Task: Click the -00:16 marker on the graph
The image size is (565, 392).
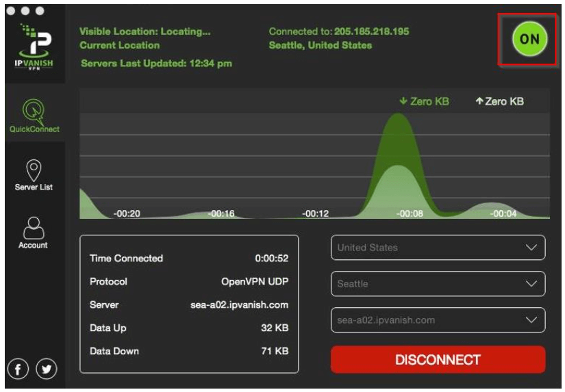Action: 221,214
